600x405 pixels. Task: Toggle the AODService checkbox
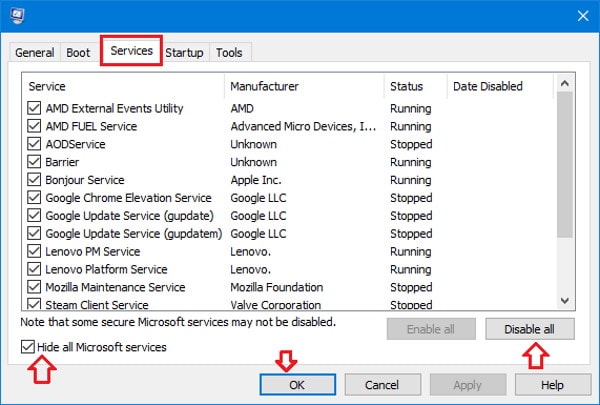pos(34,144)
